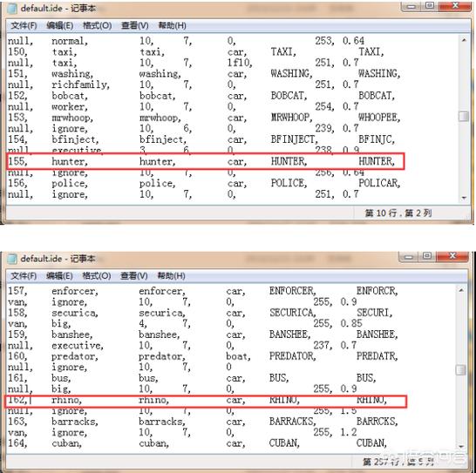
Task: Open 查看(V) menu in bottom window
Action: 134,276
